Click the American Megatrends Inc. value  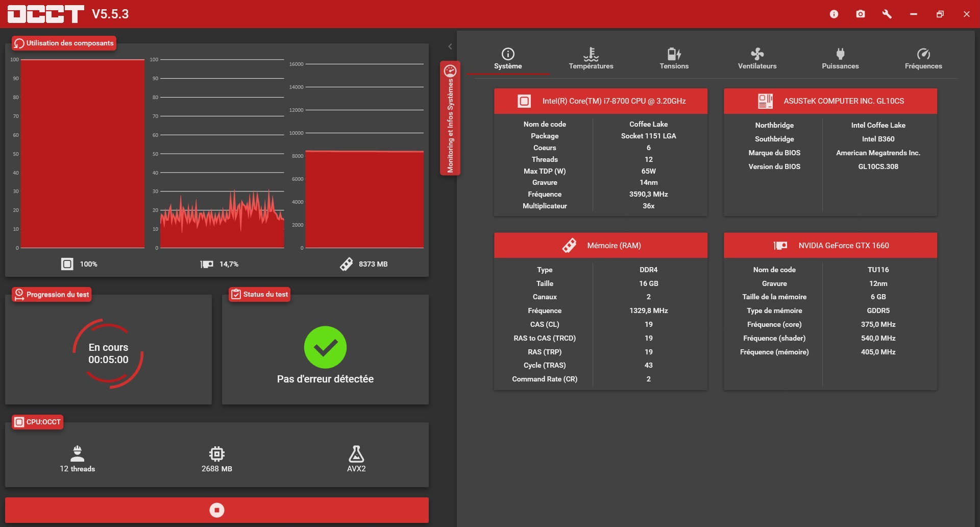pos(878,153)
